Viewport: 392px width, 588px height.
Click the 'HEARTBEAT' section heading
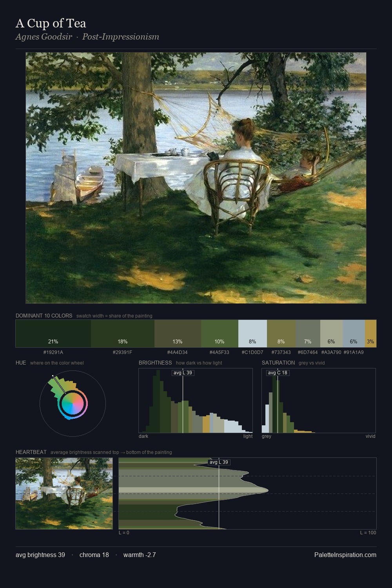click(x=31, y=452)
